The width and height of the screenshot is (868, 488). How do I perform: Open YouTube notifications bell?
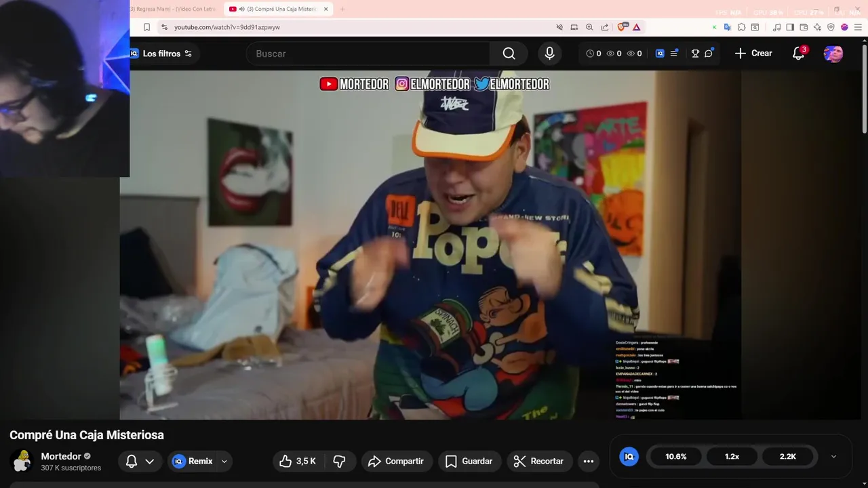[x=799, y=54]
